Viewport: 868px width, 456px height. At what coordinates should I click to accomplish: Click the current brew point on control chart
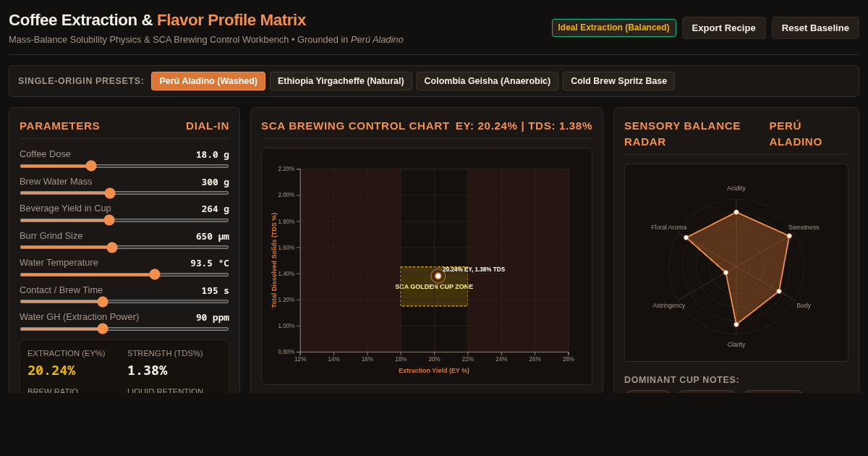pos(438,276)
